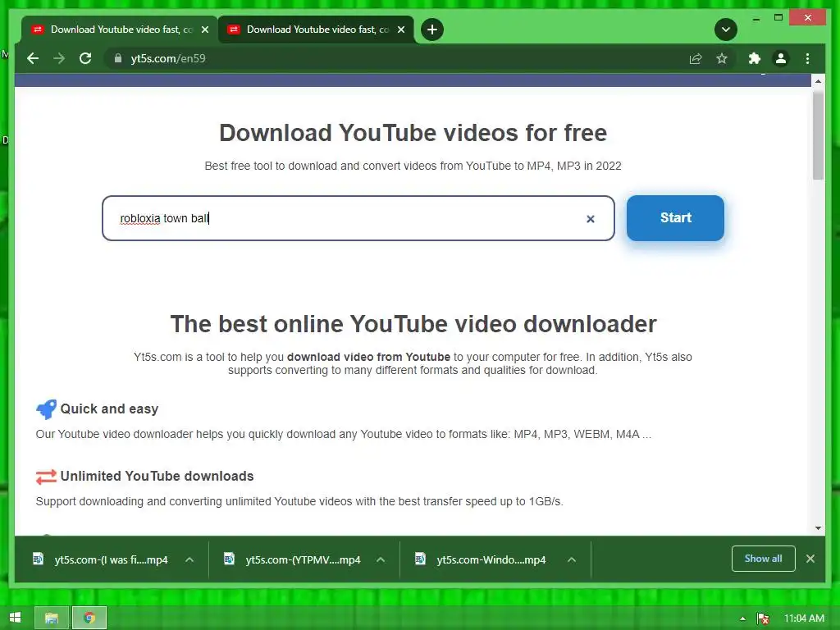Reload the yt5s.com page
The width and height of the screenshot is (840, 630).
(85, 58)
